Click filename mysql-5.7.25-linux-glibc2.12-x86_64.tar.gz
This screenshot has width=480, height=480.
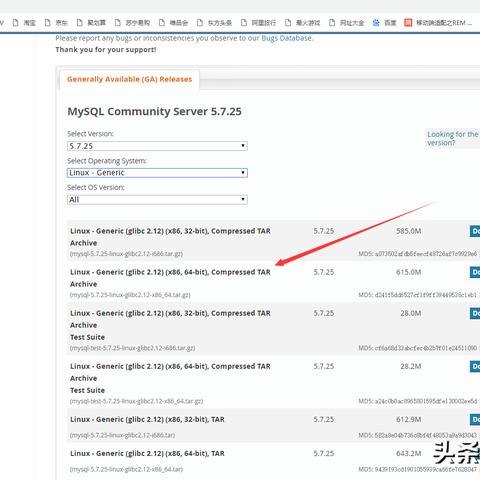click(x=130, y=295)
